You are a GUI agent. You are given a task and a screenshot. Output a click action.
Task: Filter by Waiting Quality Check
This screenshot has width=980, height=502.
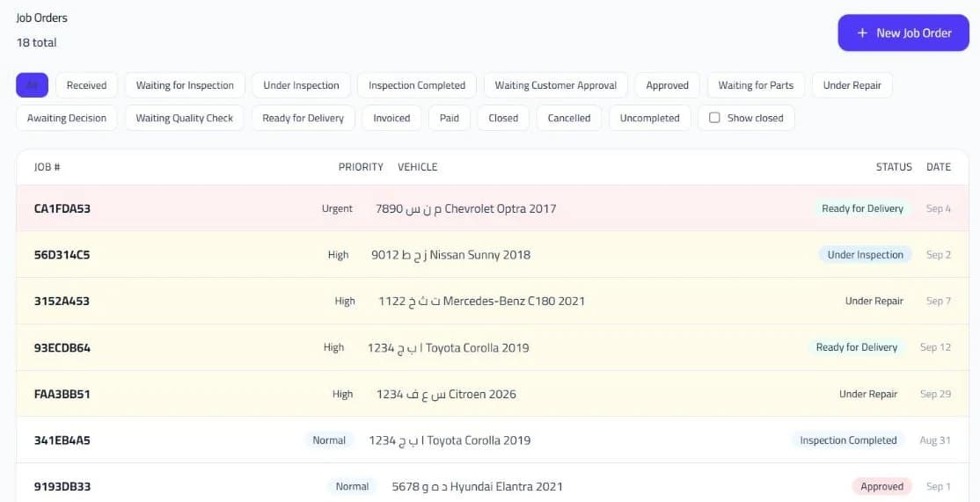(x=185, y=118)
